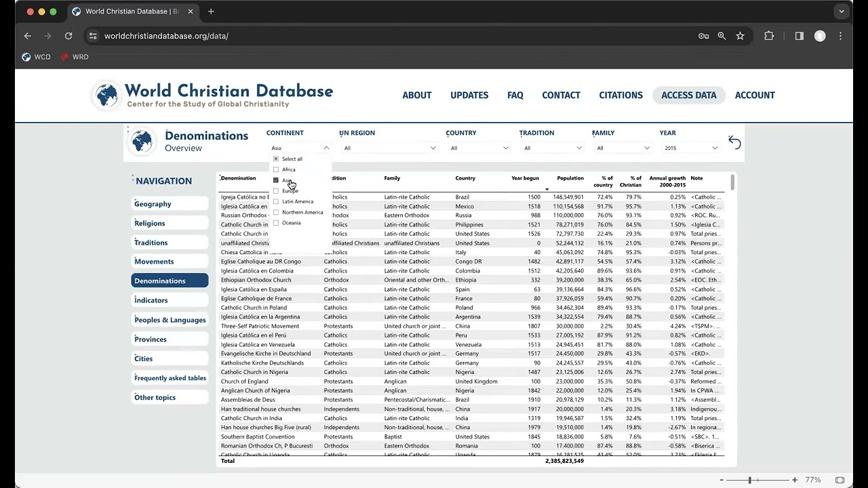Go back with the browser back arrow
This screenshot has height=488, width=868.
pos(27,36)
